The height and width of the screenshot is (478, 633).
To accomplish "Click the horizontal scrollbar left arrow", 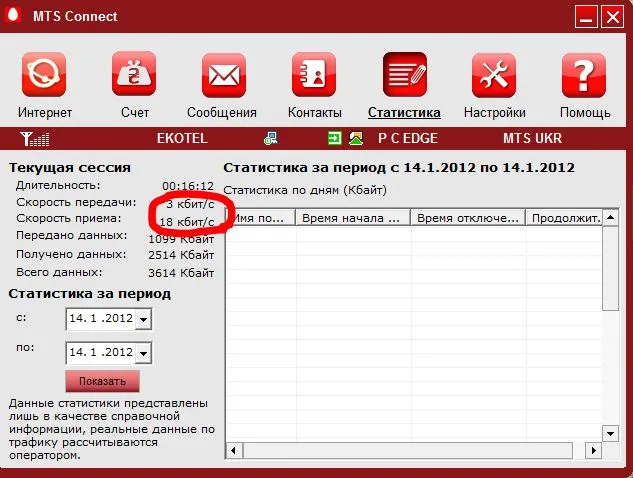I will (234, 450).
